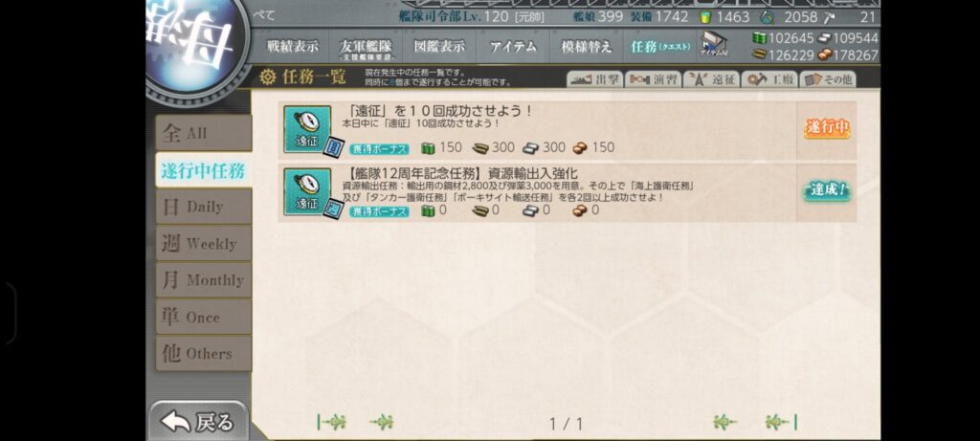Click the 戻る back button
The width and height of the screenshot is (980, 441).
pos(198,422)
